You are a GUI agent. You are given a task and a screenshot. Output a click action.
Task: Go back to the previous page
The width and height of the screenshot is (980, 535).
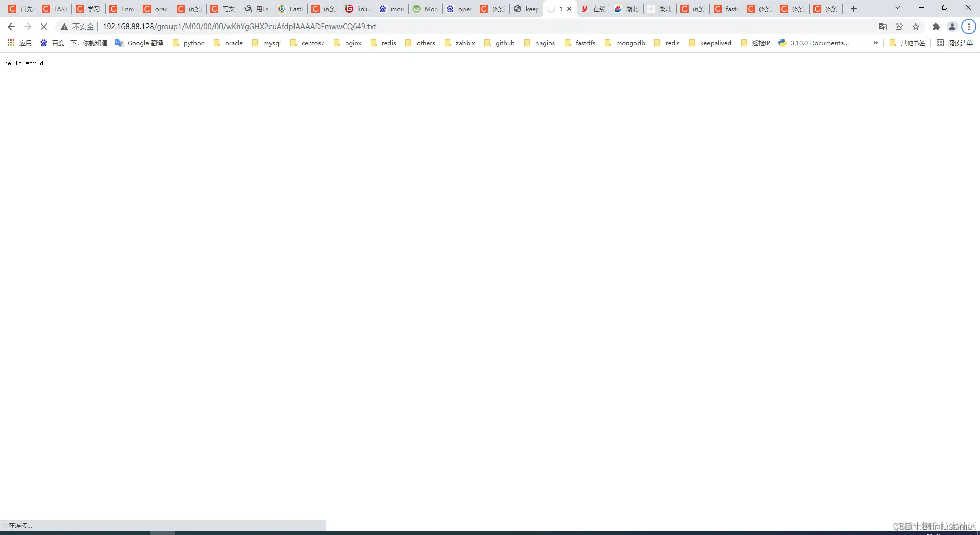[11, 27]
